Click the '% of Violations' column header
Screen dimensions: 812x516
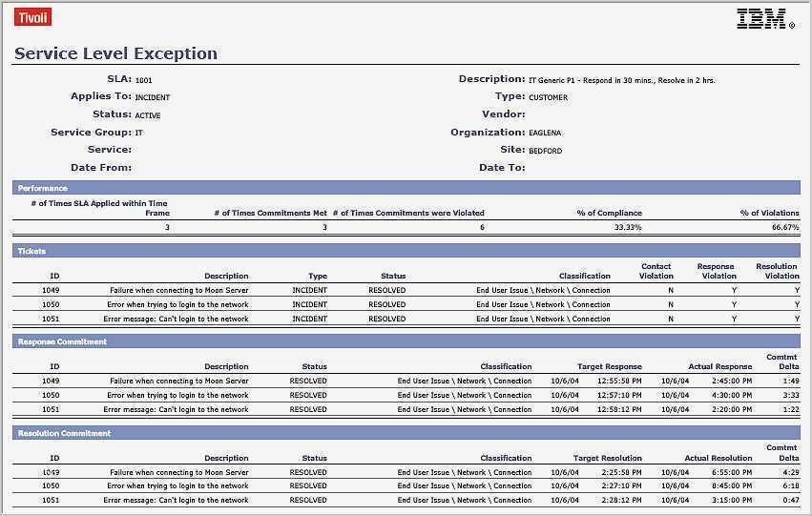pos(769,213)
